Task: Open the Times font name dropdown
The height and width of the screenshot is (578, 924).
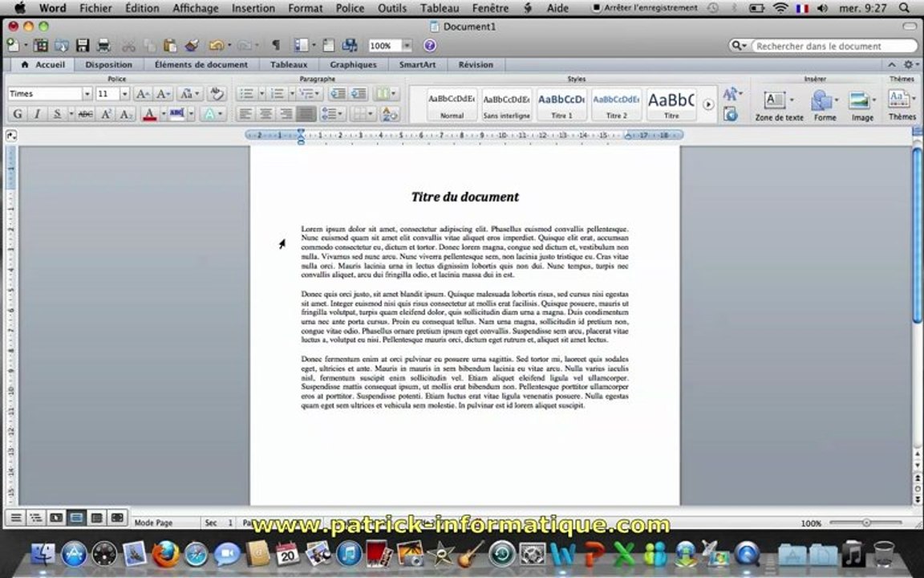Action: click(87, 94)
